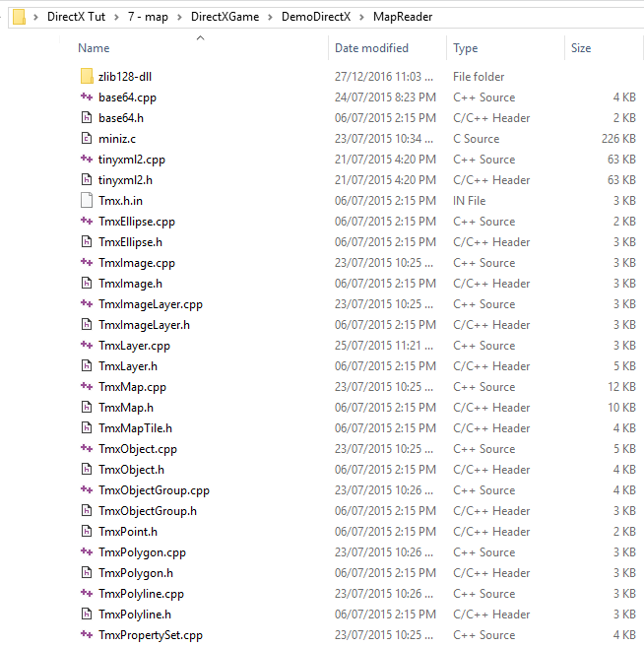
Task: Select the TmxPolygon.h file name
Action: 136,573
